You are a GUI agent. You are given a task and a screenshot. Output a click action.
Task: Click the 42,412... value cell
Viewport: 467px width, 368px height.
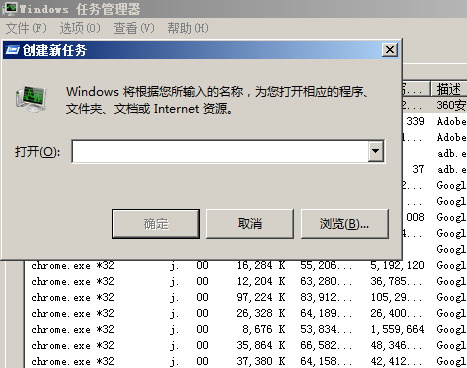(x=396, y=361)
